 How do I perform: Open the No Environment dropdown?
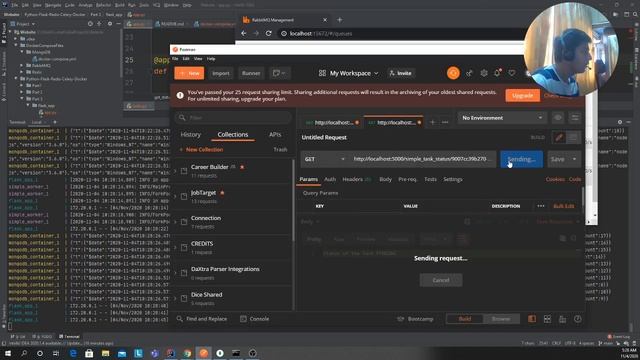(502, 118)
